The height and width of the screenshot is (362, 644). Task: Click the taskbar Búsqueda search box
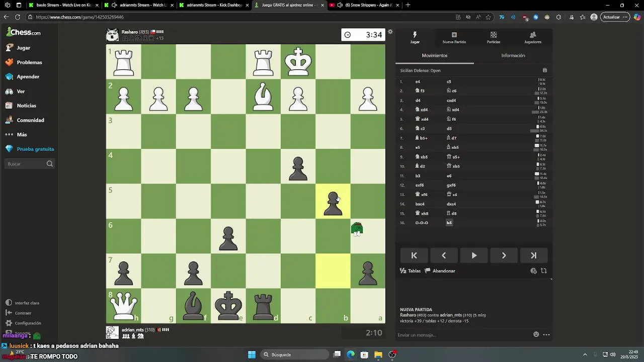295,354
